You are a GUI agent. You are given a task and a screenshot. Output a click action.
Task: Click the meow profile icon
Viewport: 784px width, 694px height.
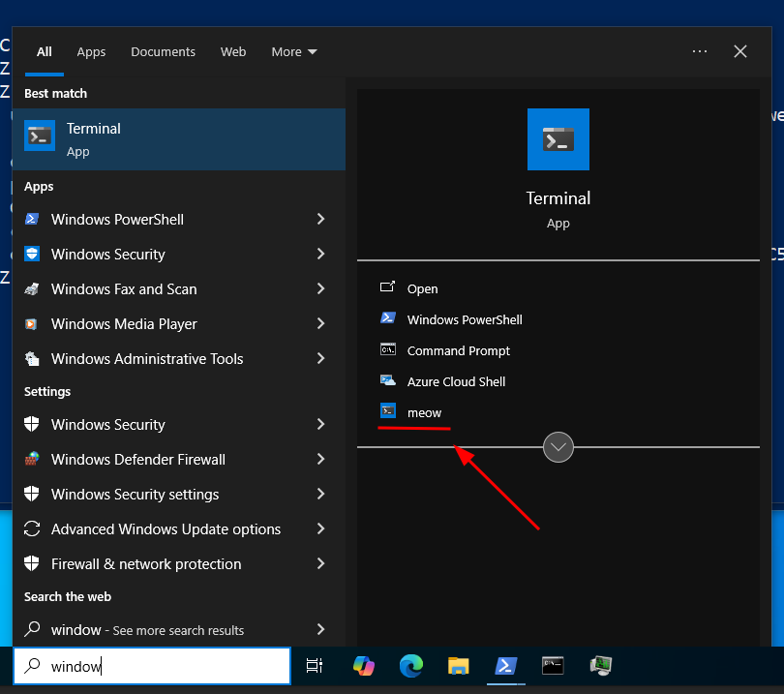coord(388,411)
